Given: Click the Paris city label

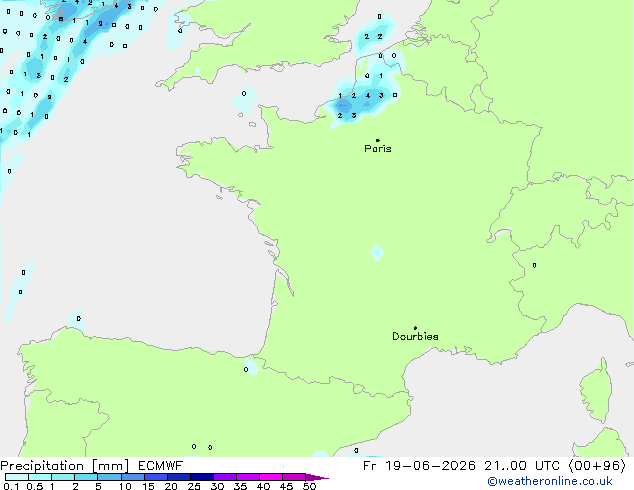Looking at the screenshot, I should (378, 149).
